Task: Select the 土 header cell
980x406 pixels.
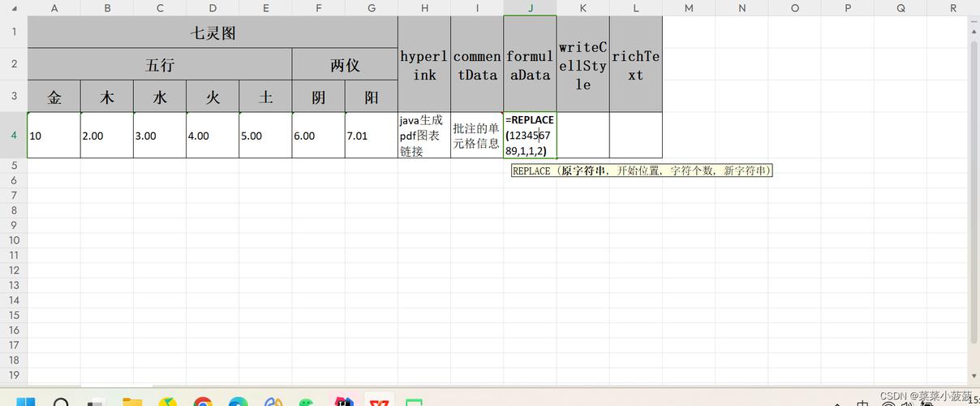Action: (265, 96)
